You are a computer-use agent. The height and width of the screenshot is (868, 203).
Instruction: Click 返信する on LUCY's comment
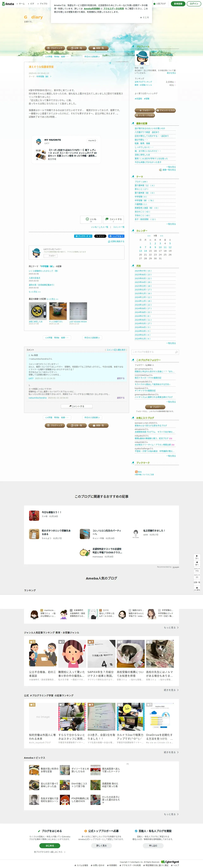(x=121, y=378)
